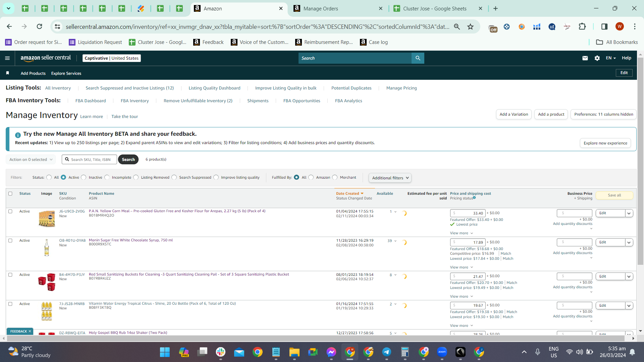This screenshot has width=644, height=362.
Task: Open the Chrome profile avatar W
Action: [620, 26]
